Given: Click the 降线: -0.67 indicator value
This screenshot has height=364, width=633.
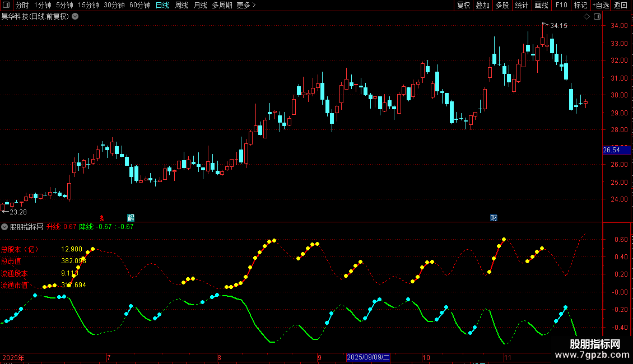Looking at the screenshot, I should pyautogui.click(x=95, y=227).
